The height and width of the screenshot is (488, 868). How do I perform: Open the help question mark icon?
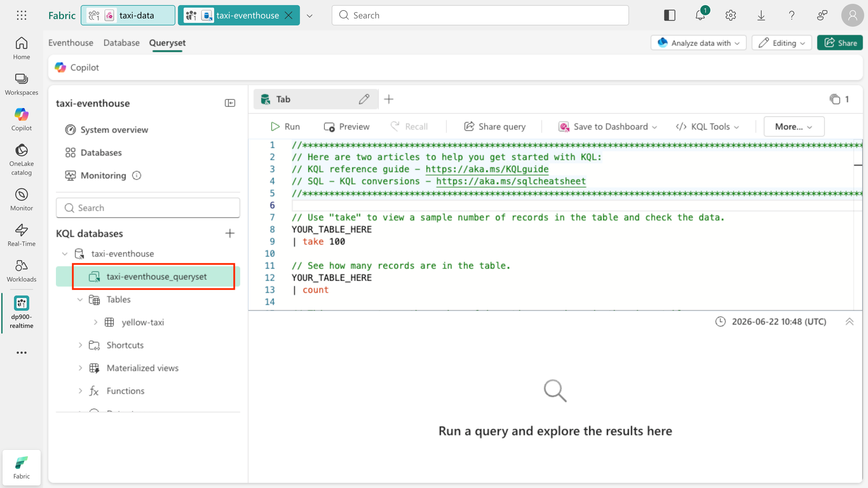(791, 15)
